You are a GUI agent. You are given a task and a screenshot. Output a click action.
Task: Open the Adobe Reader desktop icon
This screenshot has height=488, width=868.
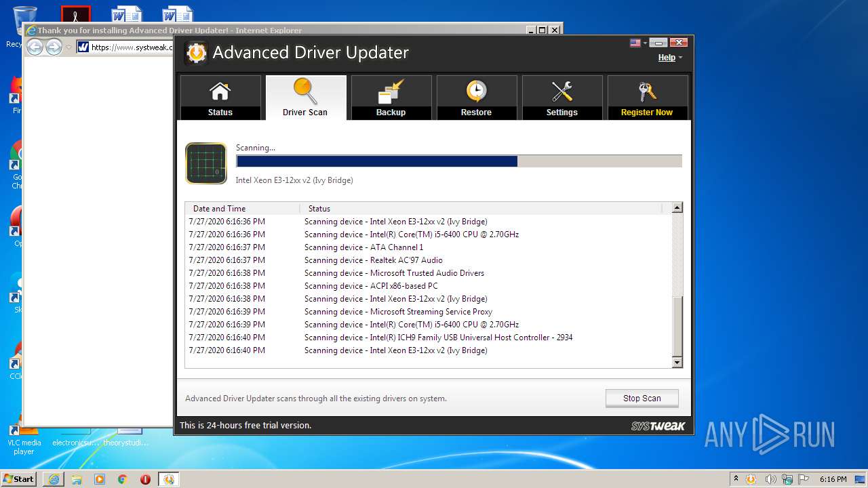click(76, 15)
